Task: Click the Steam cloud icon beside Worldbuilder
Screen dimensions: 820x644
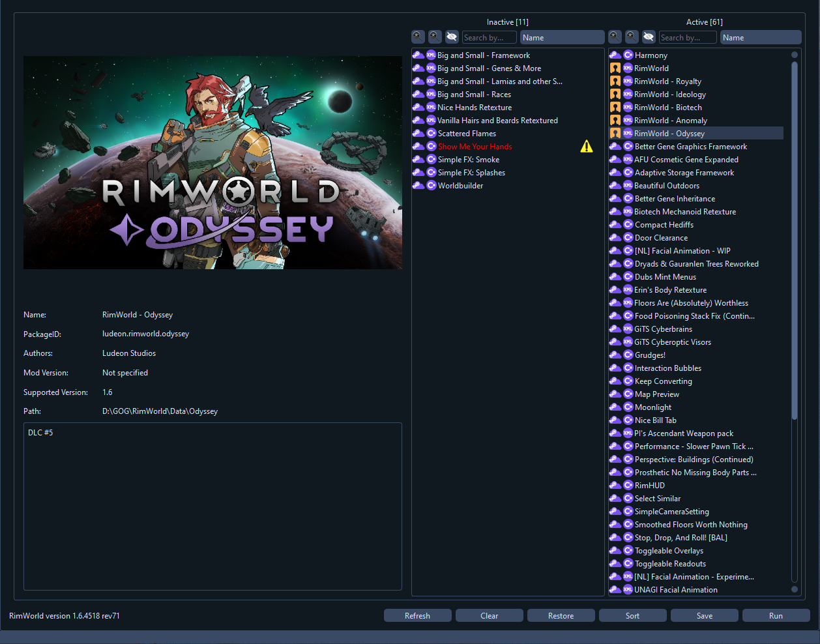Action: tap(418, 186)
